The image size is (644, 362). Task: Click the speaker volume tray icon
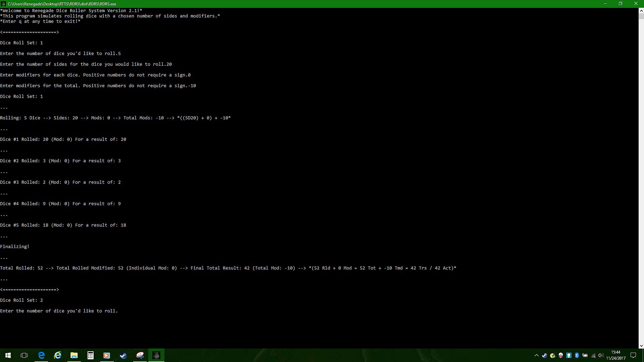[x=601, y=355]
